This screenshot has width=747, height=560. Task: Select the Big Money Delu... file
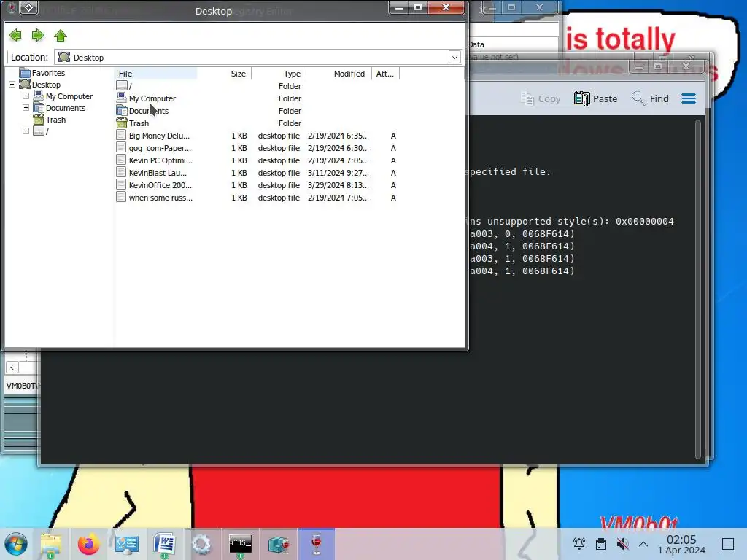point(158,136)
